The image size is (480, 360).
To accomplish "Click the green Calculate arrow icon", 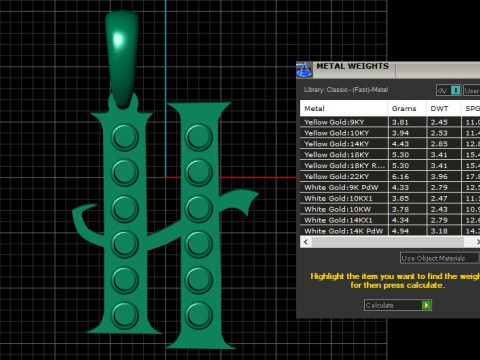I will pos(426,305).
